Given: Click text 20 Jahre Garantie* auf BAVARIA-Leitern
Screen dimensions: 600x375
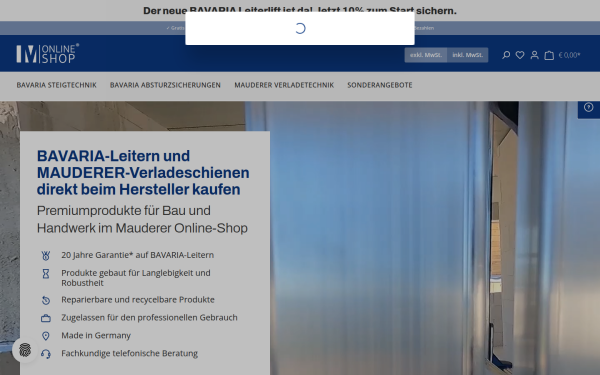Looking at the screenshot, I should (x=137, y=255).
